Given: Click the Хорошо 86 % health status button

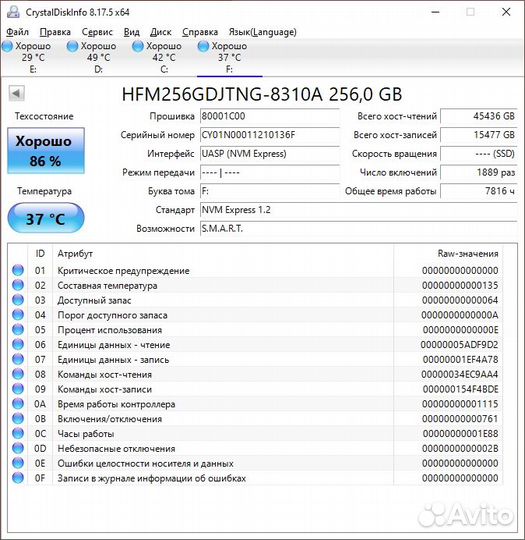Looking at the screenshot, I should (x=46, y=150).
